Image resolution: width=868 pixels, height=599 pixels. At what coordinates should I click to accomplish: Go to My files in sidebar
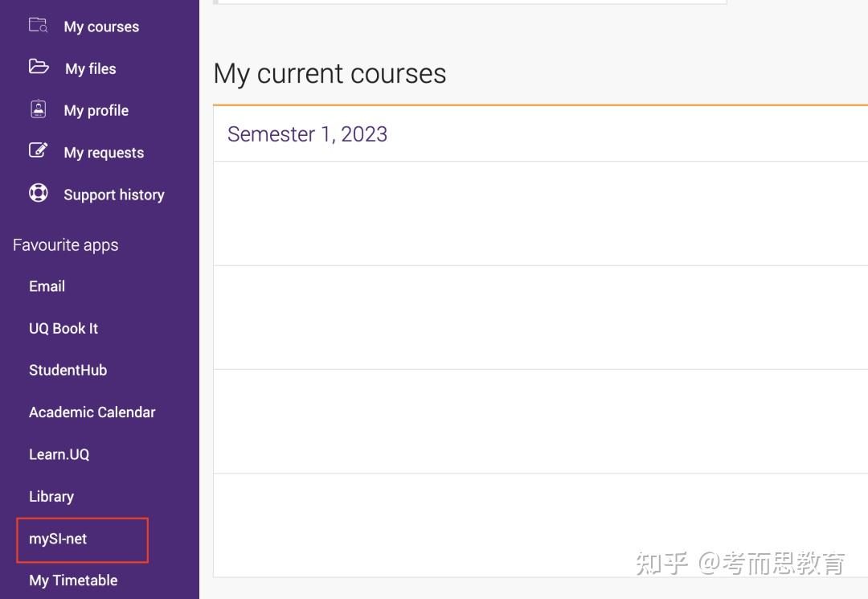pos(90,69)
